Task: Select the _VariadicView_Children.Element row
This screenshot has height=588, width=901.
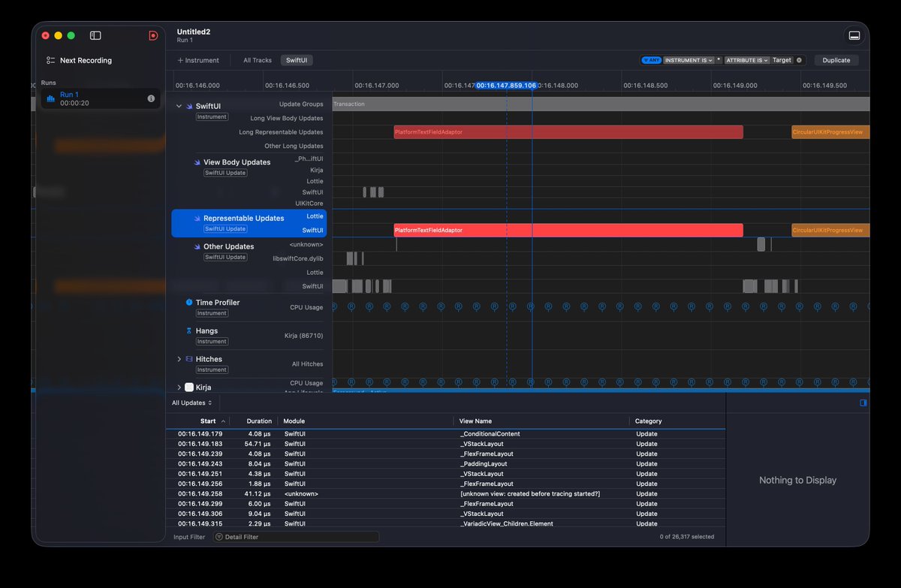Action: coord(446,523)
